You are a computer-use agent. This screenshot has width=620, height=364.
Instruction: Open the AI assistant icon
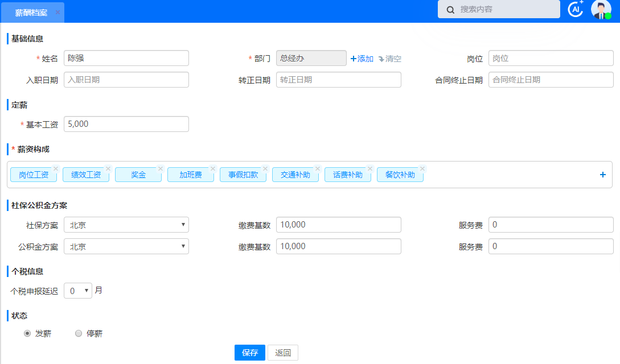click(x=576, y=9)
